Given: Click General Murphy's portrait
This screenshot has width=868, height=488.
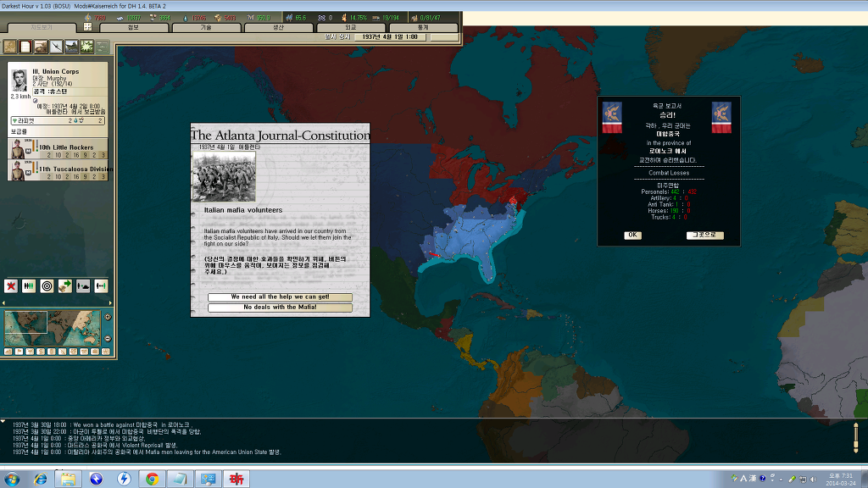Looking at the screenshot, I should click(x=19, y=80).
